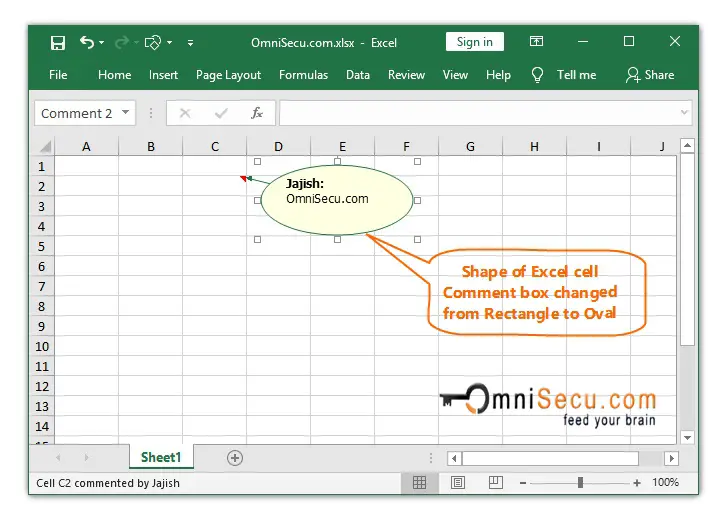Click the vertical scrollbar thumb
722x525 pixels.
(687, 249)
